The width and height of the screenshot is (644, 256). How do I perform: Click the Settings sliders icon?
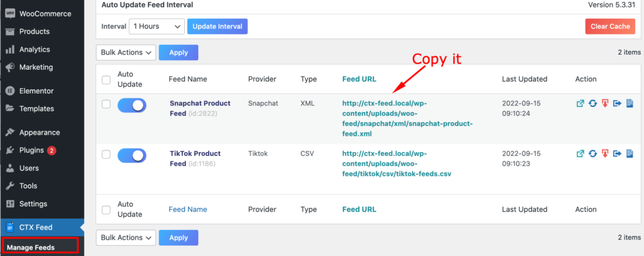(x=10, y=204)
